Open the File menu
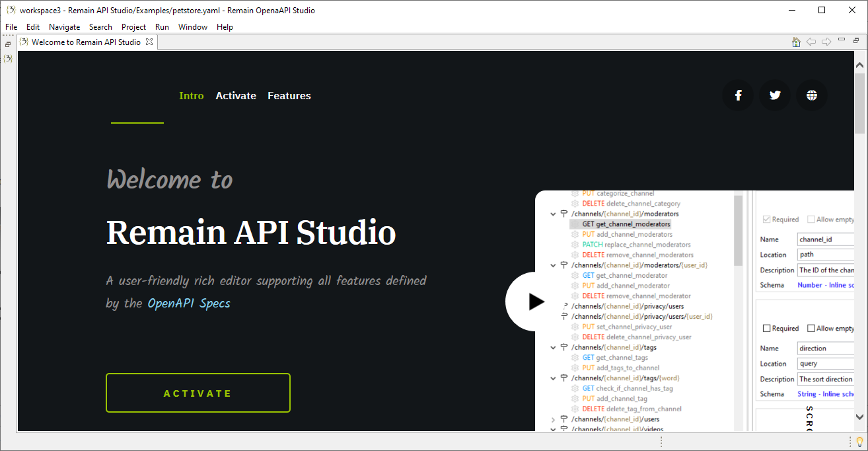This screenshot has width=868, height=451. point(11,27)
